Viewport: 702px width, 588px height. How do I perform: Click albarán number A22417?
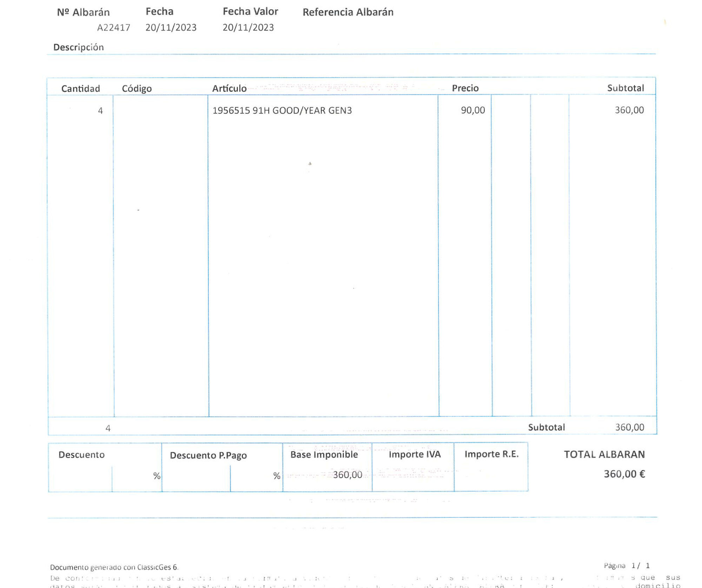113,27
